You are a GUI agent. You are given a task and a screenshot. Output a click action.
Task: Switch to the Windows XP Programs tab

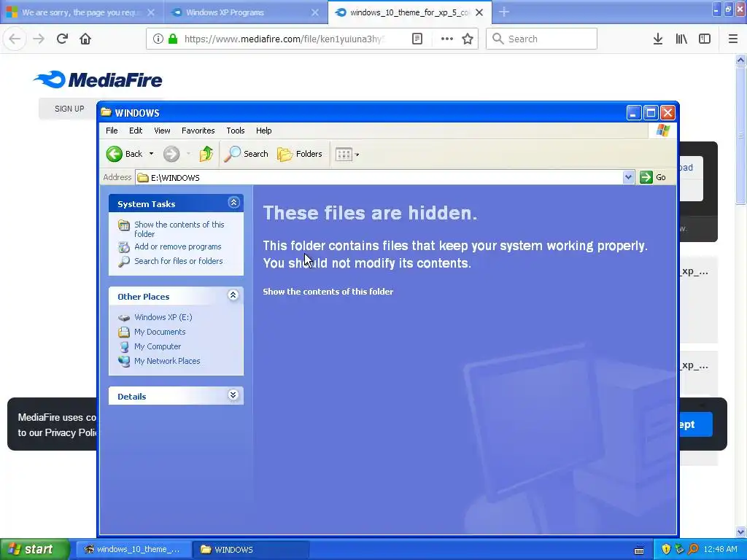click(245, 12)
